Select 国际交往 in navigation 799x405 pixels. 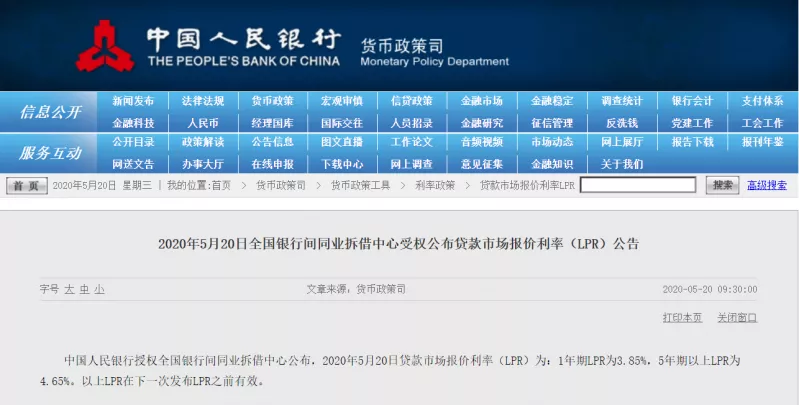point(342,123)
